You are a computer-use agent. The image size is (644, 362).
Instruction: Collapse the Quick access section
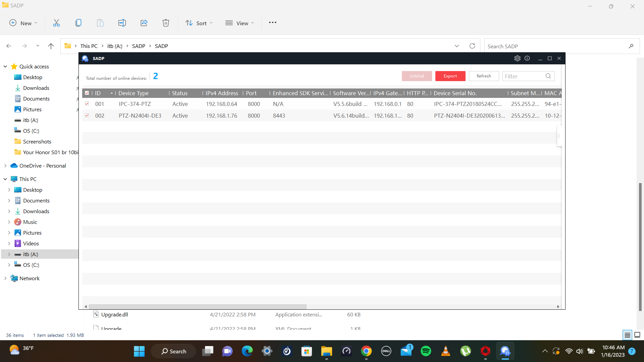(5, 66)
